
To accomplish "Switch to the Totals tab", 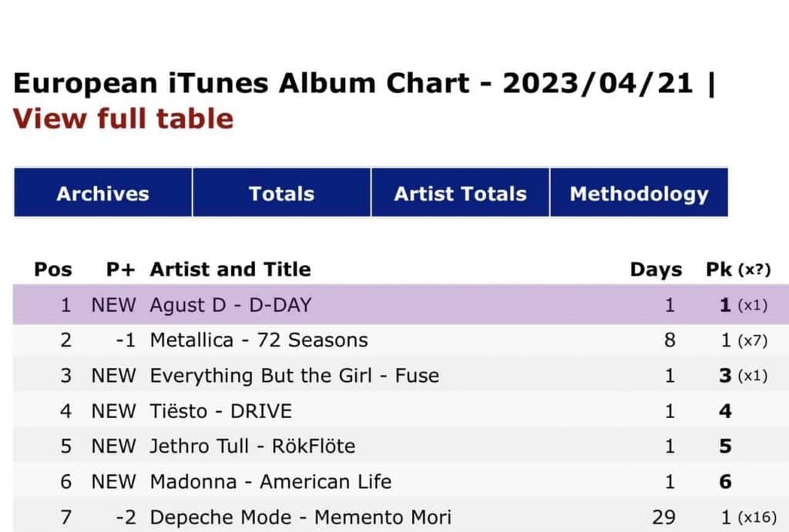I will tap(281, 193).
